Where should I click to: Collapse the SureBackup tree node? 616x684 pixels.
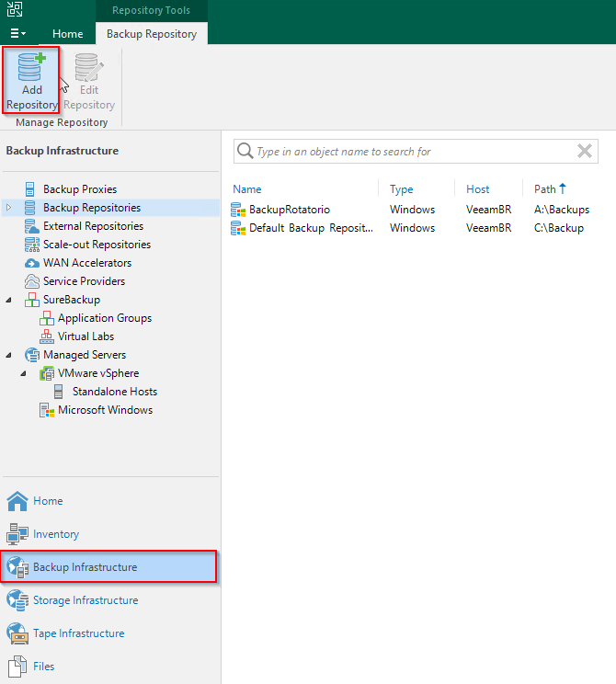(9, 300)
